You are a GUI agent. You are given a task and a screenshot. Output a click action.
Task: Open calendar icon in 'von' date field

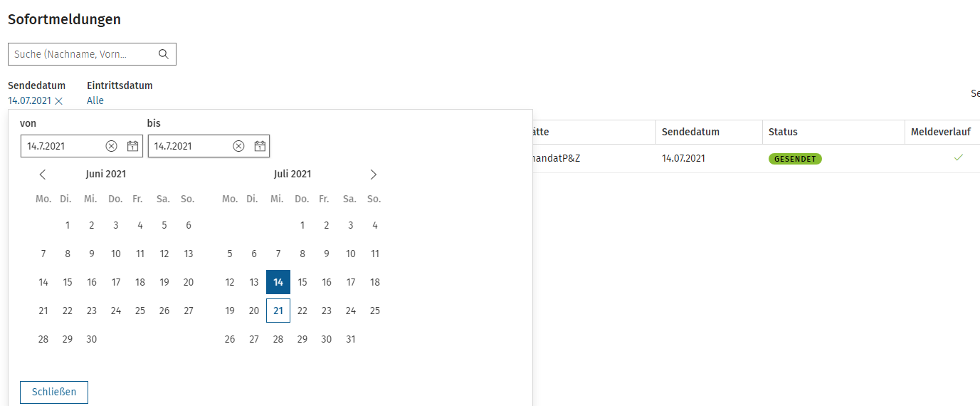coord(132,146)
